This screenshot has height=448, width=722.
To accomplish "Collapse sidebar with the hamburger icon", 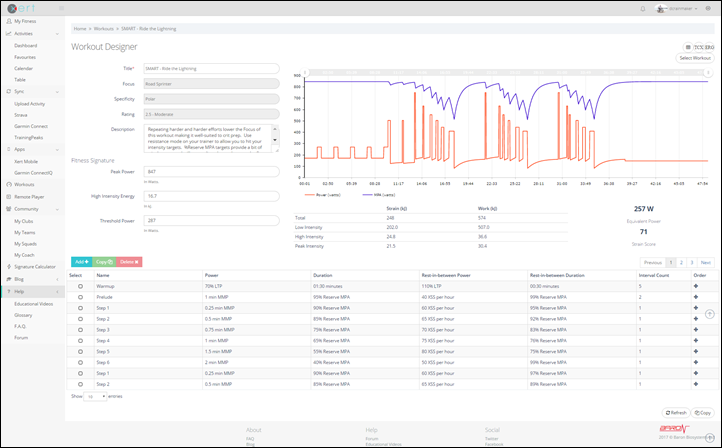I will click(62, 8).
